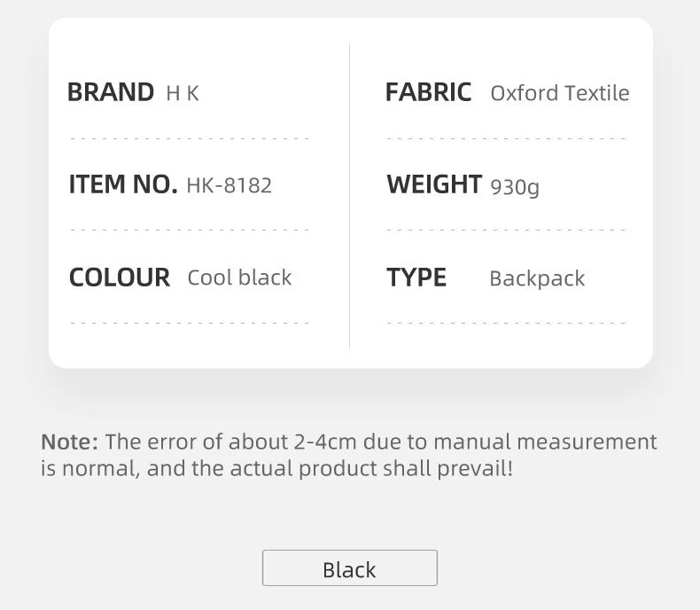Click the ITEM NO. label

(x=123, y=184)
